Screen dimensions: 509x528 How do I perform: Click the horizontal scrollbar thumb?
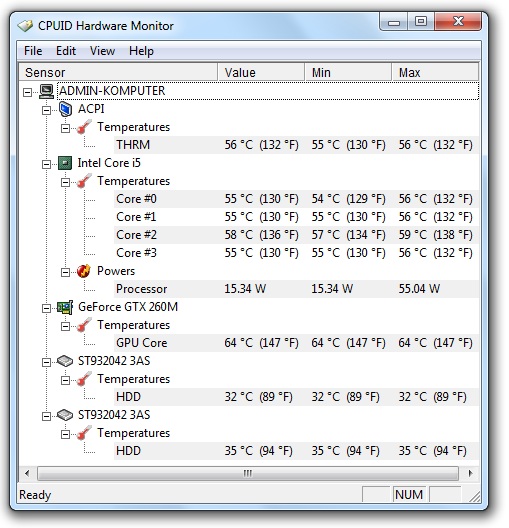[248, 473]
